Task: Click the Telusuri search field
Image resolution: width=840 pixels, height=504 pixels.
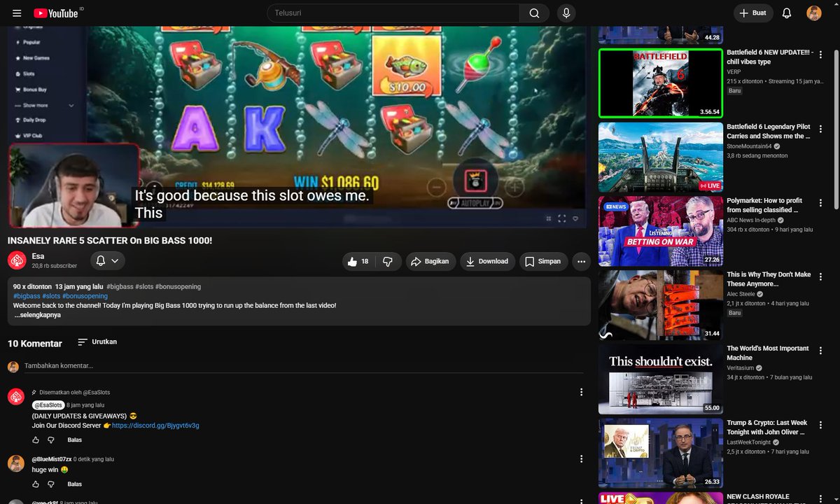Action: (393, 13)
